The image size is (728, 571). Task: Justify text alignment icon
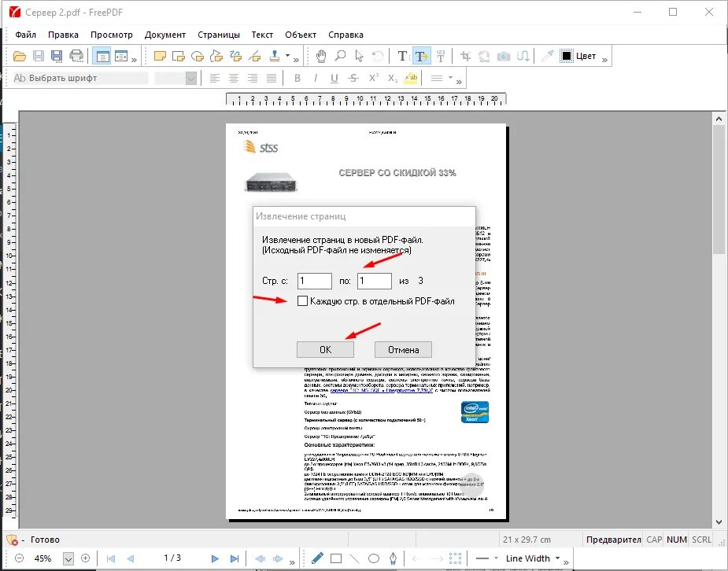(x=272, y=78)
